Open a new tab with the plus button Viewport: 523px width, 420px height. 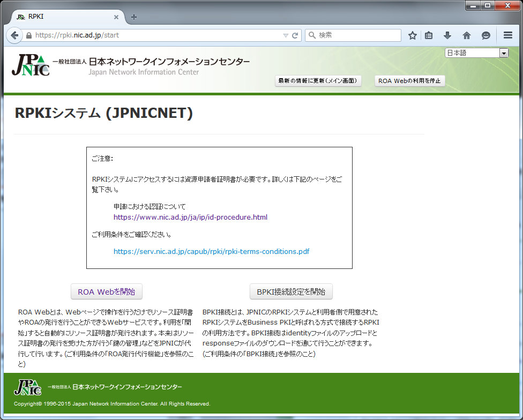pos(134,17)
